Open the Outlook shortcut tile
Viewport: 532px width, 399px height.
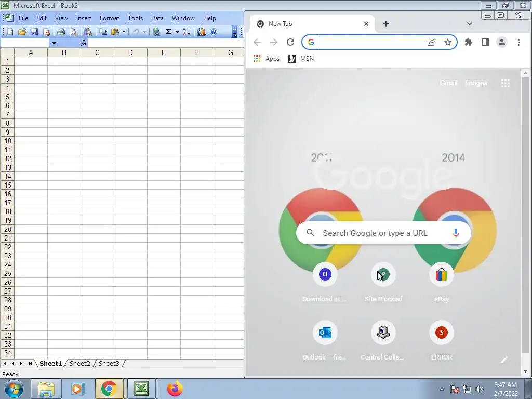point(325,341)
